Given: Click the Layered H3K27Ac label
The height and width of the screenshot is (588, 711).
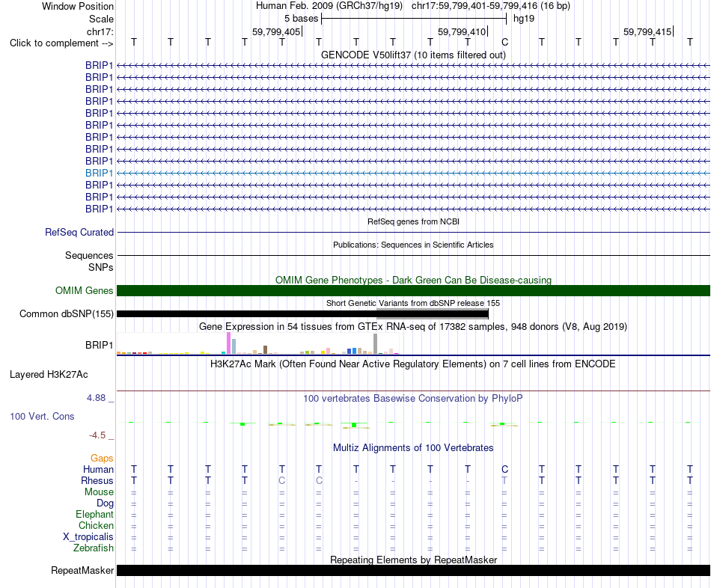Looking at the screenshot, I should tap(49, 375).
